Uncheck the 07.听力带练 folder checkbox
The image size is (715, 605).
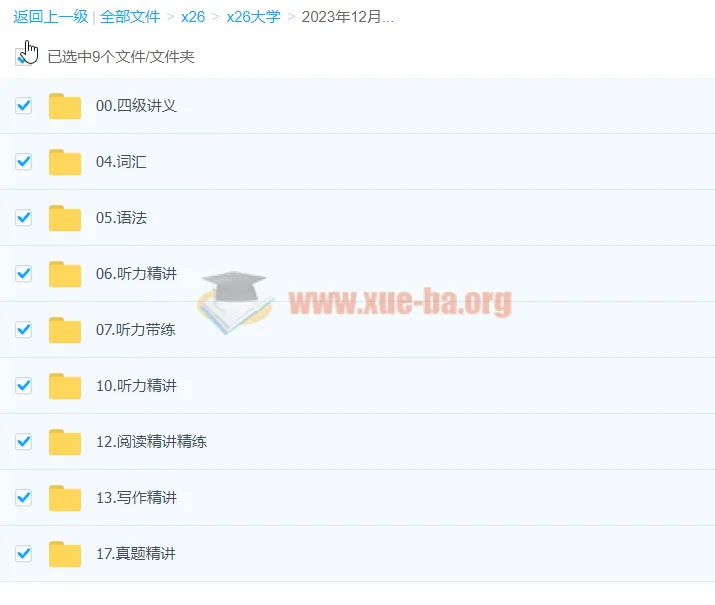tap(23, 330)
